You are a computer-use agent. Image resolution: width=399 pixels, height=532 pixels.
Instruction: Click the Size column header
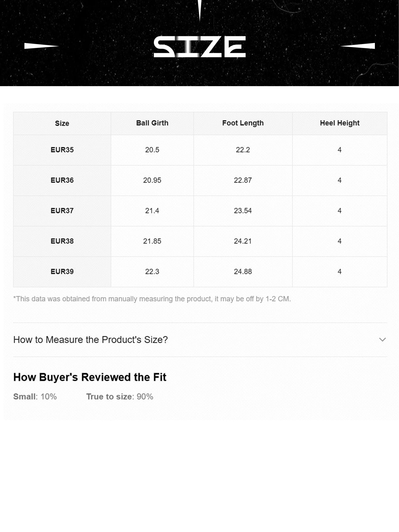(62, 123)
